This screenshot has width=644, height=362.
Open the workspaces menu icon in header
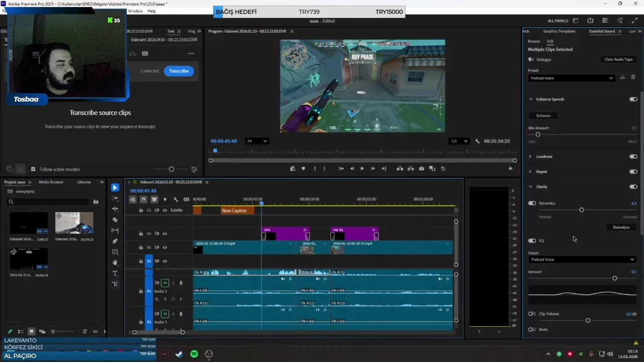576,21
